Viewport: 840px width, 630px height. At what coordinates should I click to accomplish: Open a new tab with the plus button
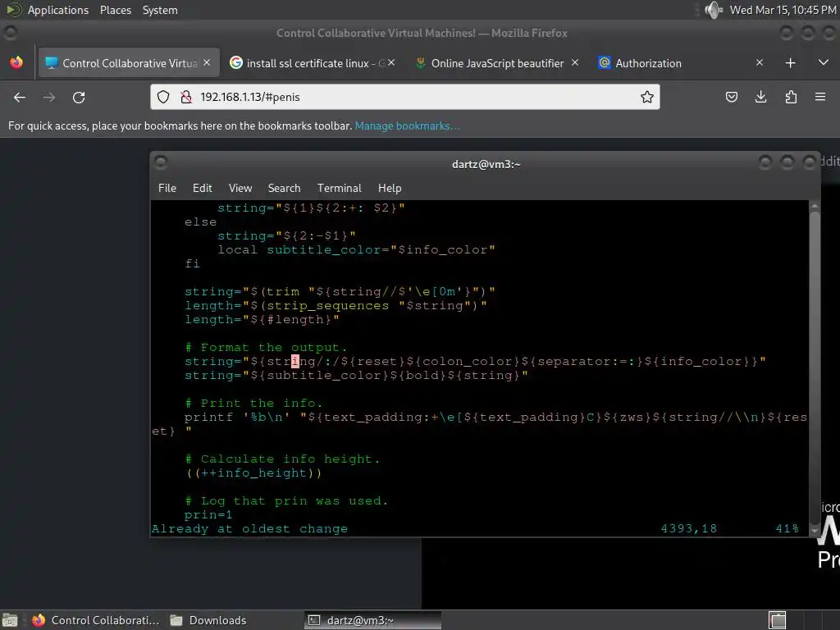coord(790,63)
